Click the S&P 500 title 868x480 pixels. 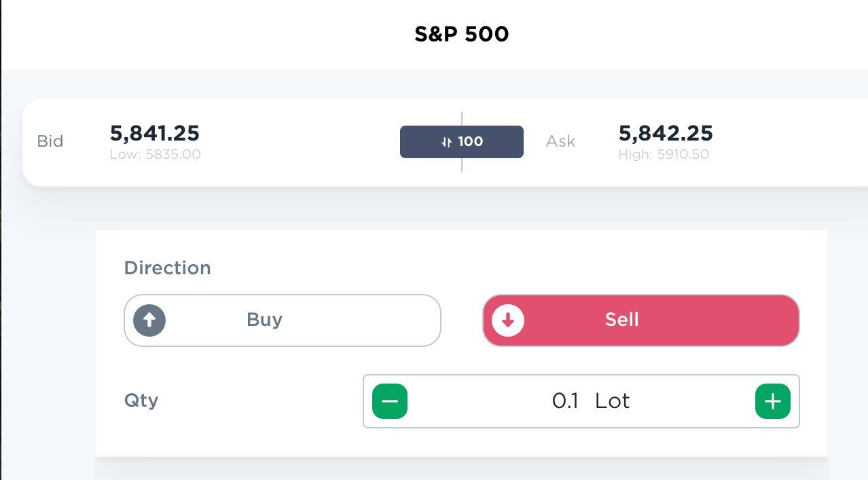pyautogui.click(x=462, y=35)
